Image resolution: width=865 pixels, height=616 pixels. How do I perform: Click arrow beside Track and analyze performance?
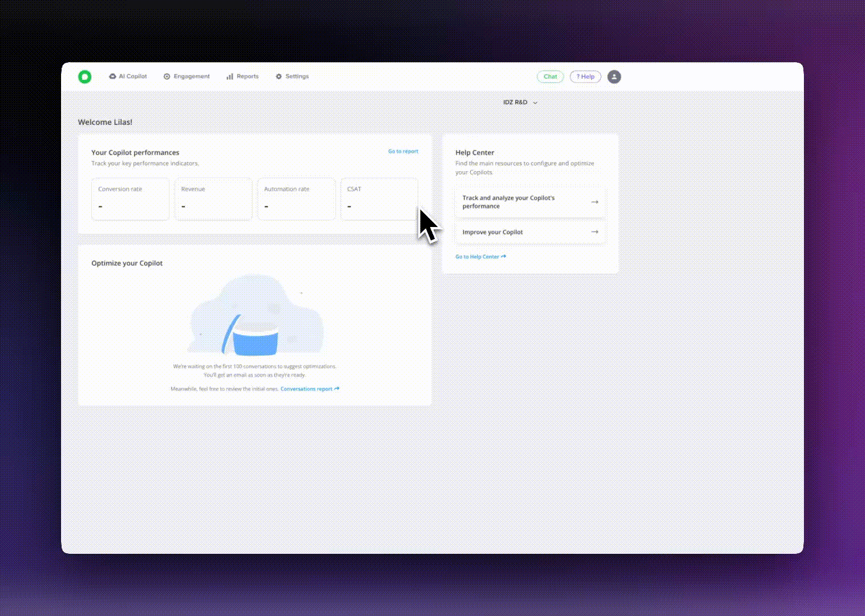pyautogui.click(x=595, y=202)
